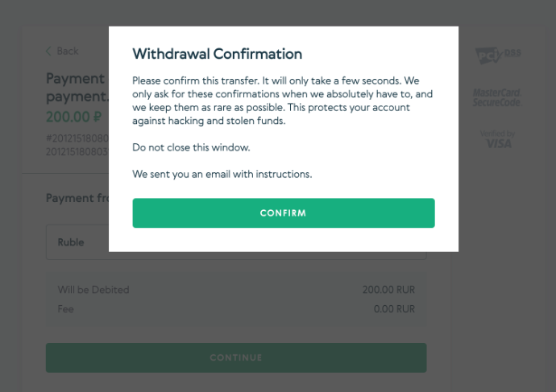Click the 200.00 RUR debited value

click(388, 290)
